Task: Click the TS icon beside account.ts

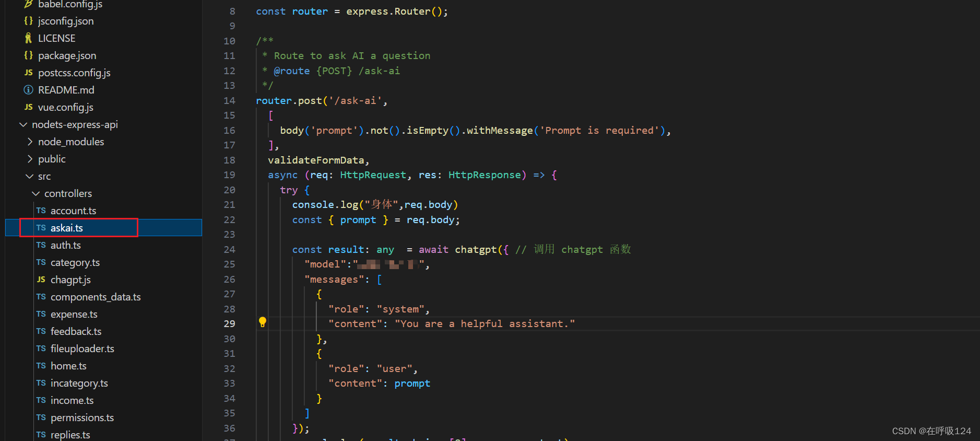Action: coord(41,211)
